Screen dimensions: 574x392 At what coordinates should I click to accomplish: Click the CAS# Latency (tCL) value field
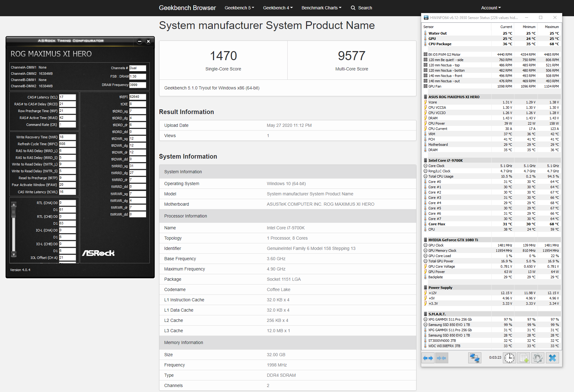pos(67,97)
